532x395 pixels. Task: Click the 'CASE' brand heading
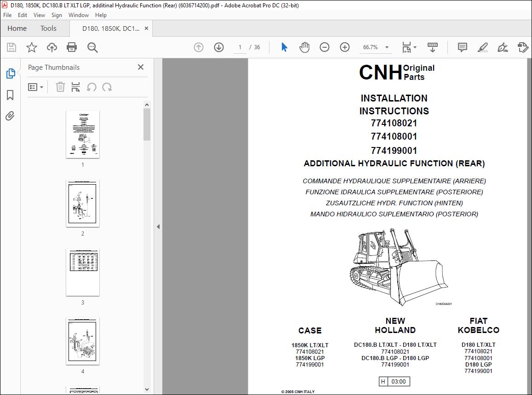click(x=310, y=330)
